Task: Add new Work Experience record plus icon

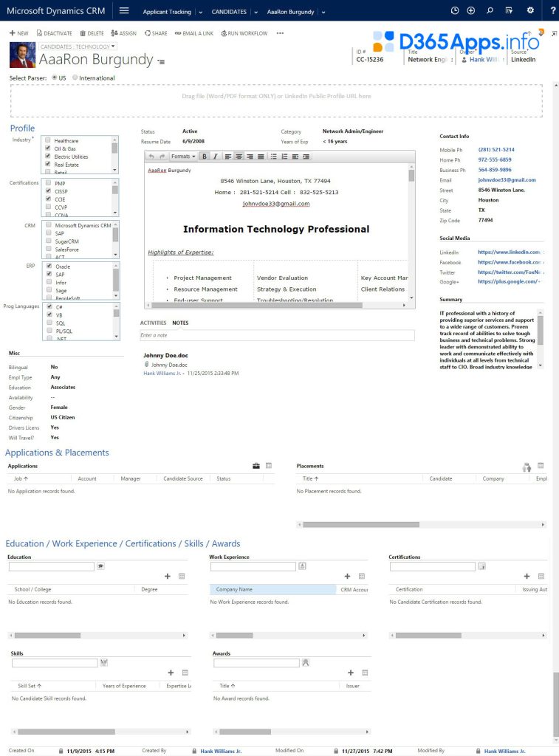Action: coord(347,576)
